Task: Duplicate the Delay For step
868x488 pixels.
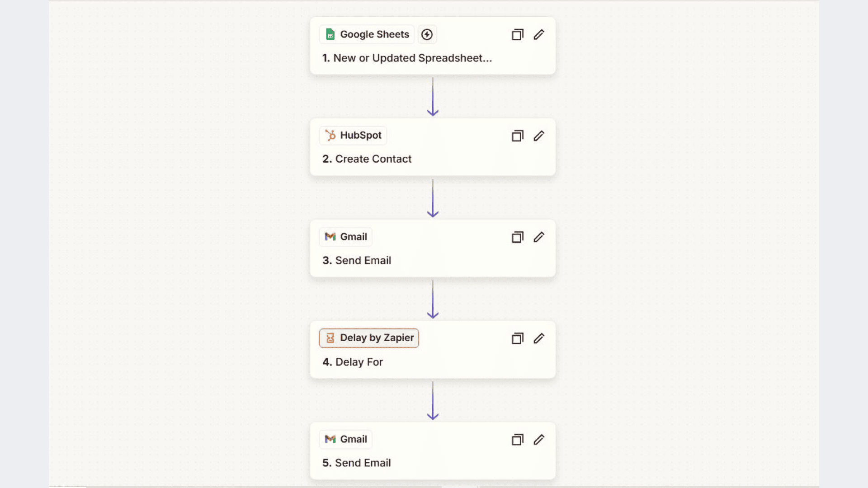Action: [x=517, y=338]
